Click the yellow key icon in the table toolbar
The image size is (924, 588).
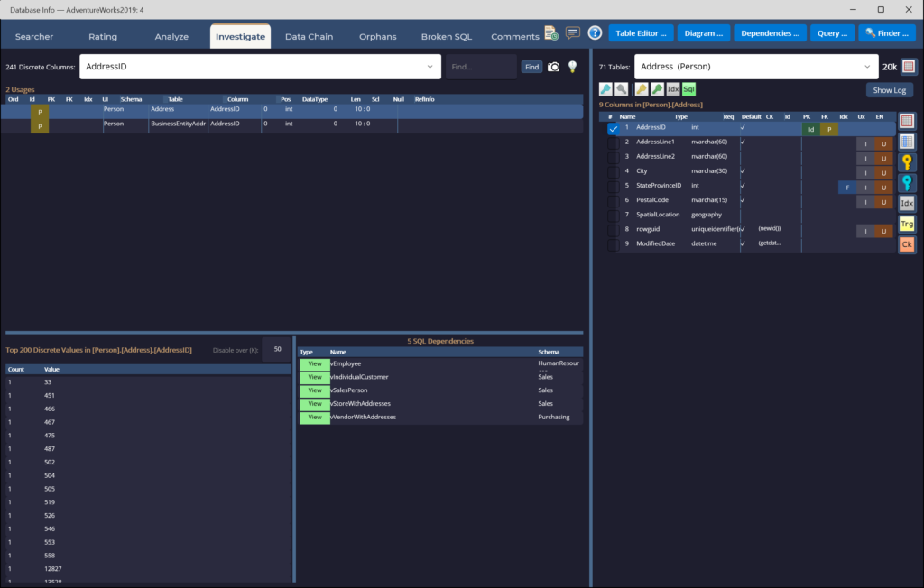coord(642,89)
